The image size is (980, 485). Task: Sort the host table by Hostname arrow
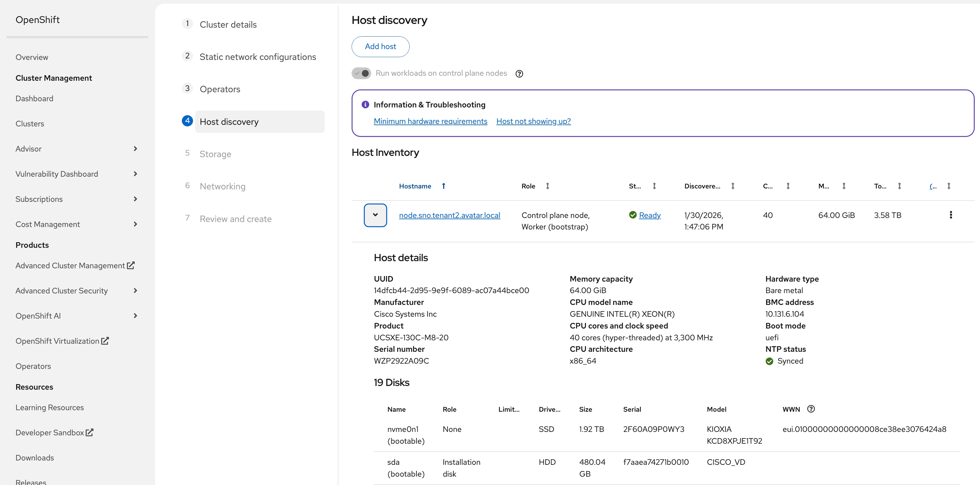[x=443, y=186]
